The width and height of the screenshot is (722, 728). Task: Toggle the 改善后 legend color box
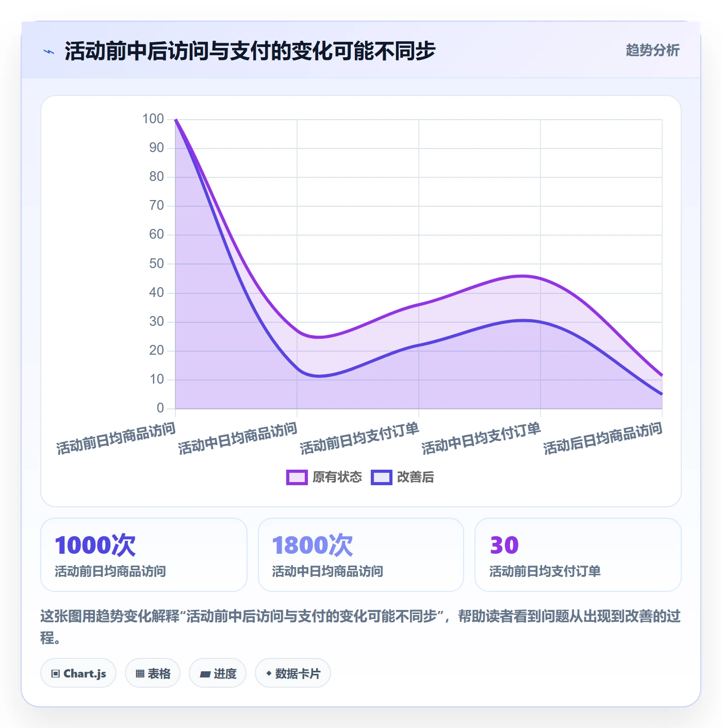point(382,477)
